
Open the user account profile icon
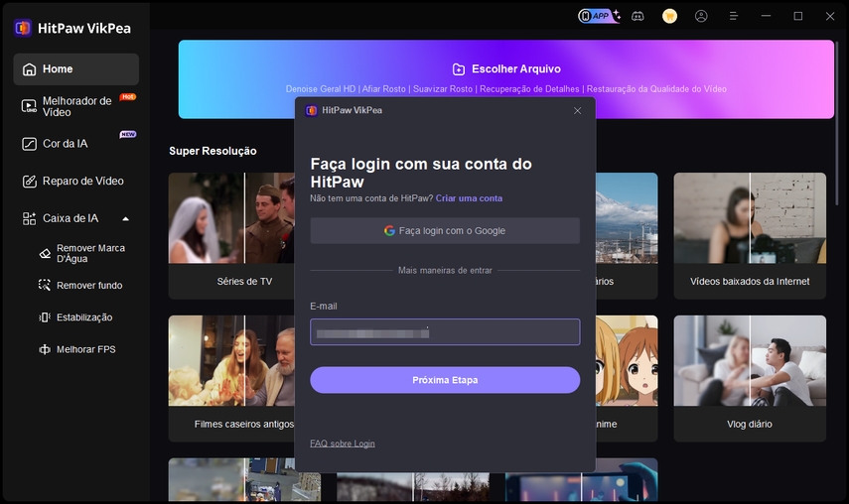pos(702,16)
